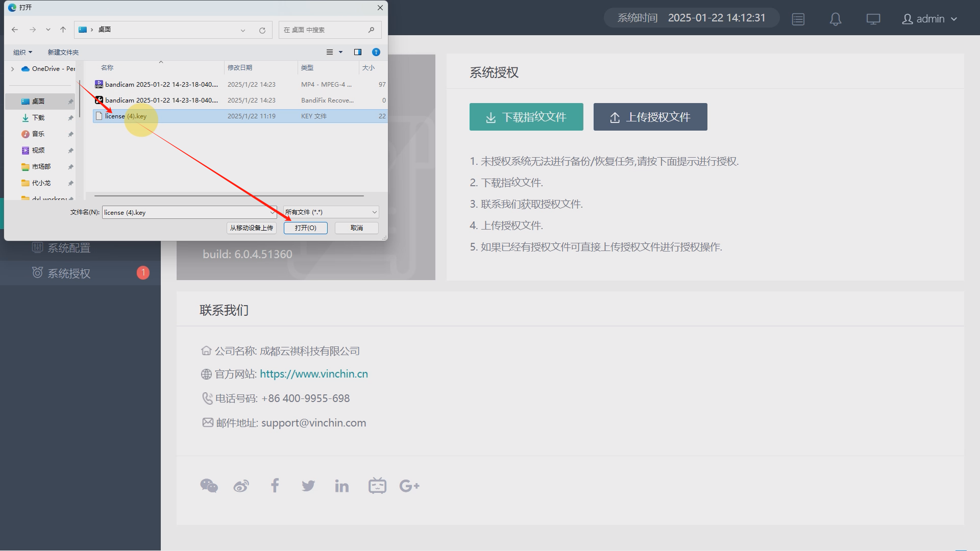Open the admin user dropdown
The height and width of the screenshot is (551, 980).
pyautogui.click(x=929, y=19)
